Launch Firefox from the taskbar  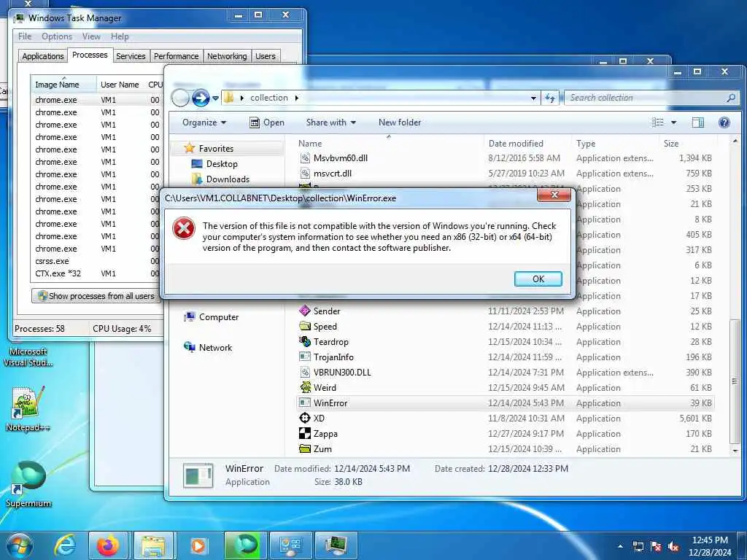[108, 545]
